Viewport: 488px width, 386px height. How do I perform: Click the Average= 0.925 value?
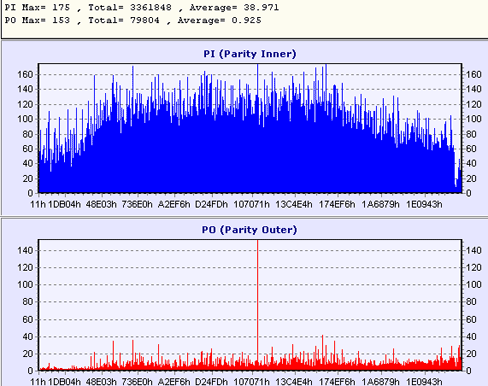click(219, 20)
